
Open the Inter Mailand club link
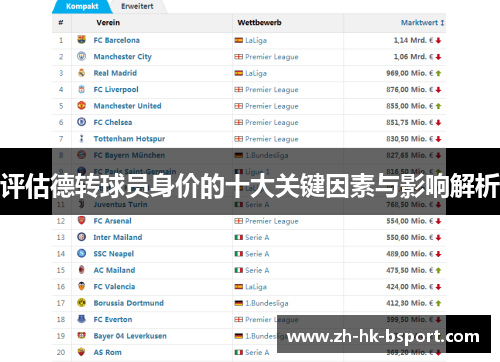pyautogui.click(x=118, y=237)
